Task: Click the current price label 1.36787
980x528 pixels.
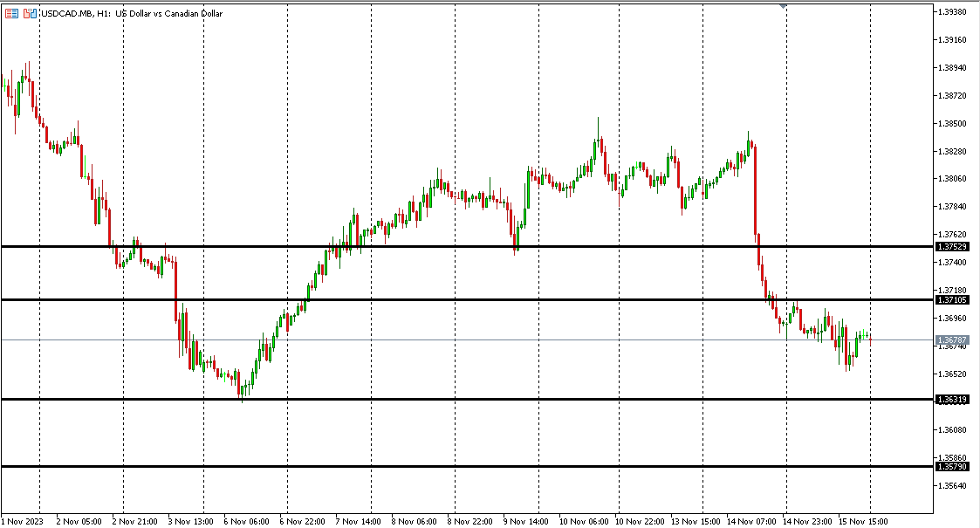Action: (x=952, y=340)
